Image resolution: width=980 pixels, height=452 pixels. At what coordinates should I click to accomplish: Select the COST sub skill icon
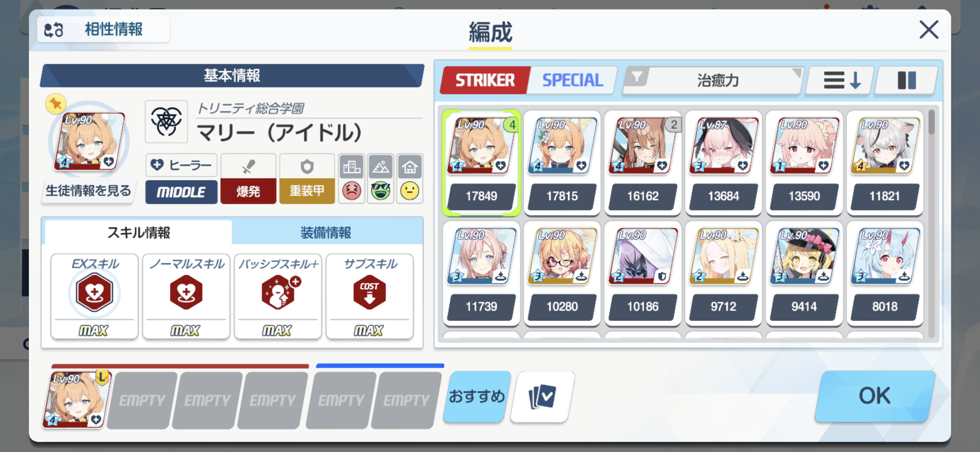(369, 292)
